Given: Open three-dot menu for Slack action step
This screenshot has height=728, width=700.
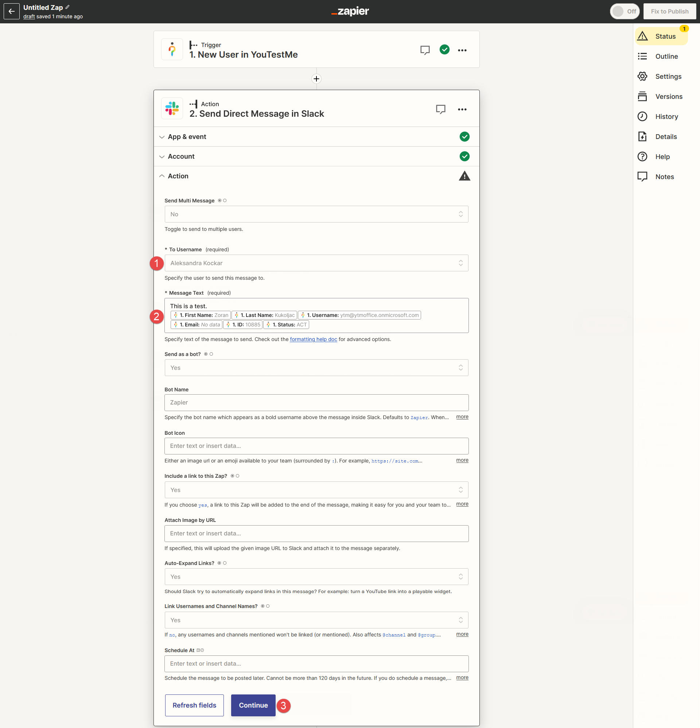Looking at the screenshot, I should 462,109.
